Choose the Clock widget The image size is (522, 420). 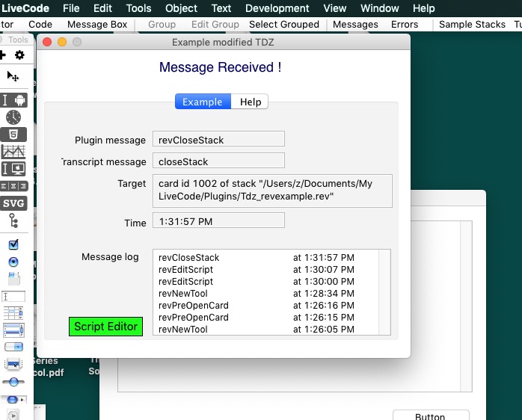13,117
